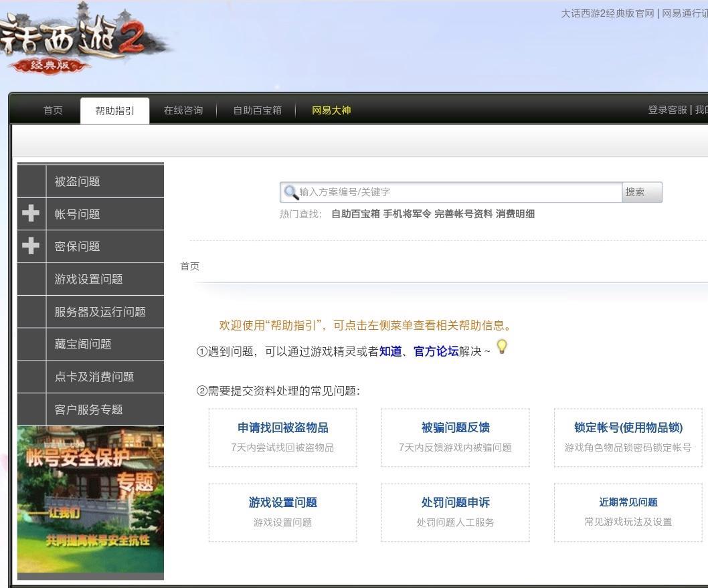The height and width of the screenshot is (588, 708).
Task: Open 游戏设置问题 sidebar item
Action: (90, 280)
